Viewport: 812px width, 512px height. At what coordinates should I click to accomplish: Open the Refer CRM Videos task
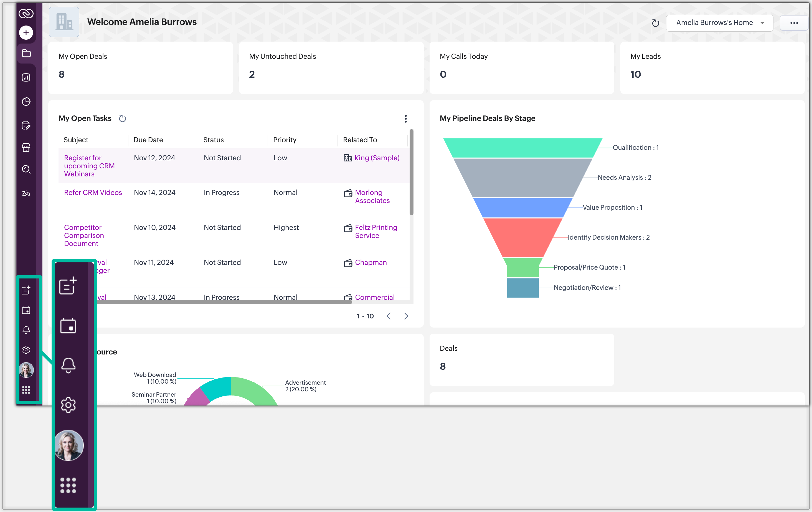click(93, 192)
